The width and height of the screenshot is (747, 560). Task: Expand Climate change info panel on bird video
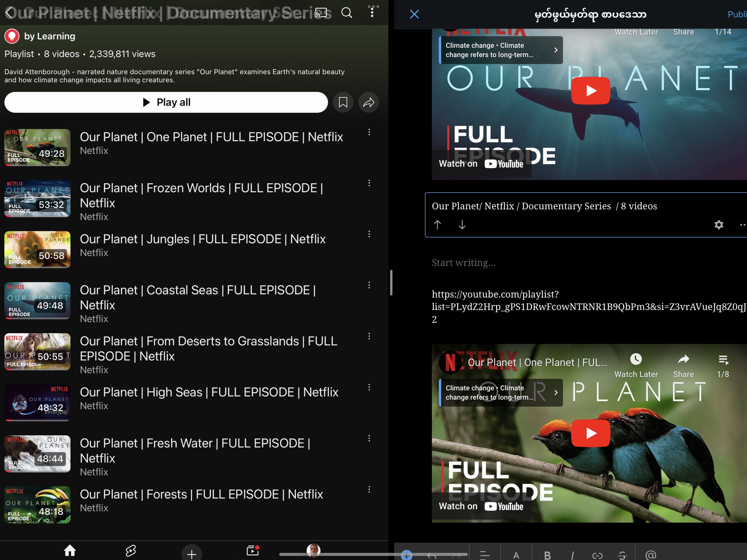click(556, 392)
